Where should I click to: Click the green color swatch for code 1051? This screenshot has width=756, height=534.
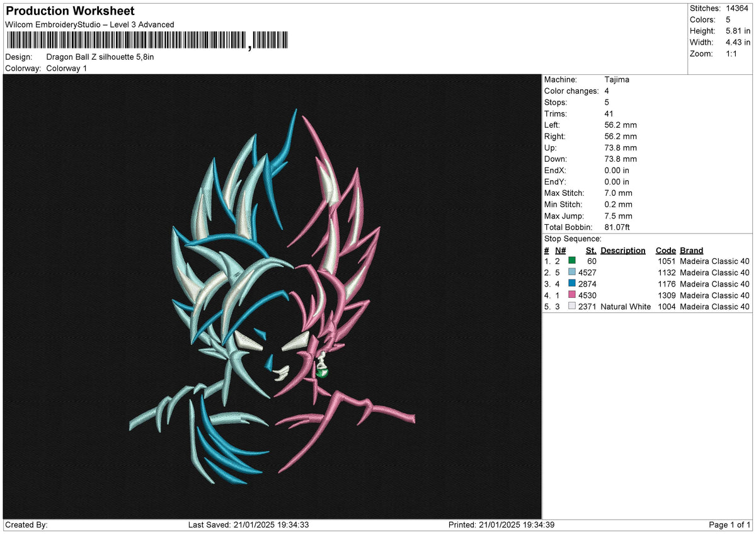572,261
